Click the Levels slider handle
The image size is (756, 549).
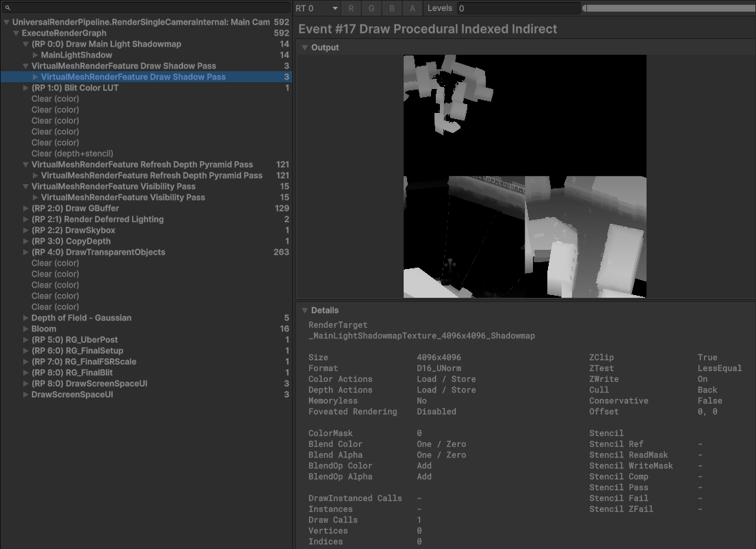click(586, 8)
